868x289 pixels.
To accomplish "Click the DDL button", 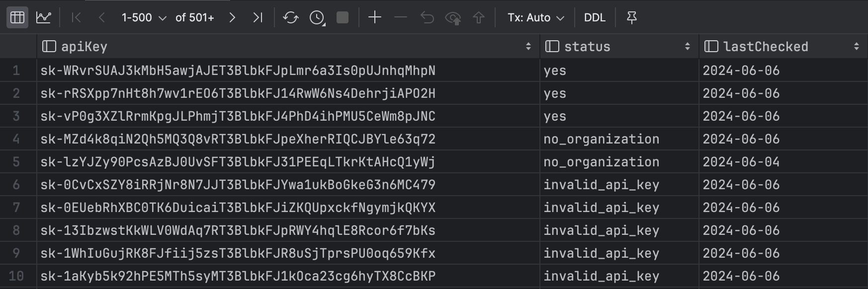I will pyautogui.click(x=595, y=18).
